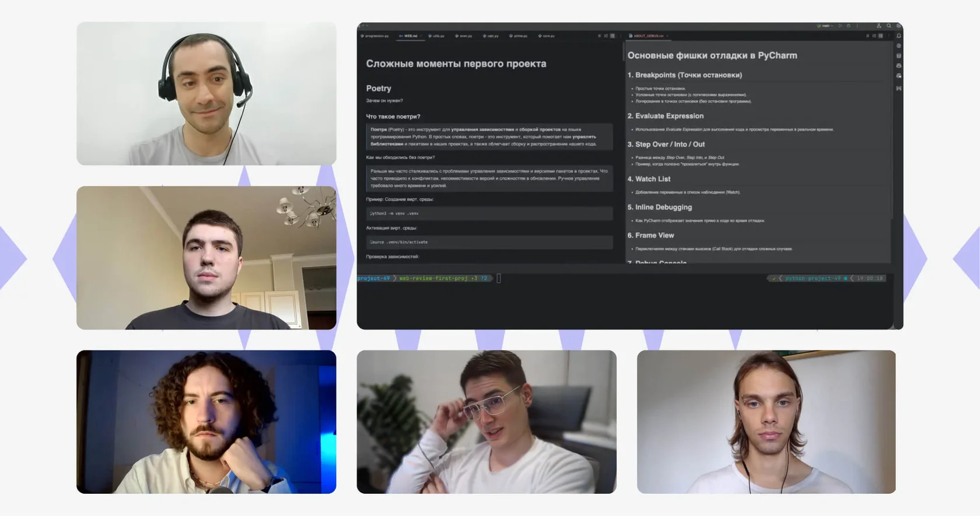
Task: Open the second right-sidebar tool window icon
Action: 898,45
